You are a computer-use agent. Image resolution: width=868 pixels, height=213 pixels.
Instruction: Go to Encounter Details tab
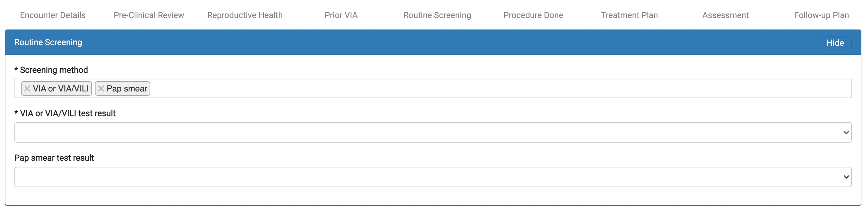click(x=53, y=15)
